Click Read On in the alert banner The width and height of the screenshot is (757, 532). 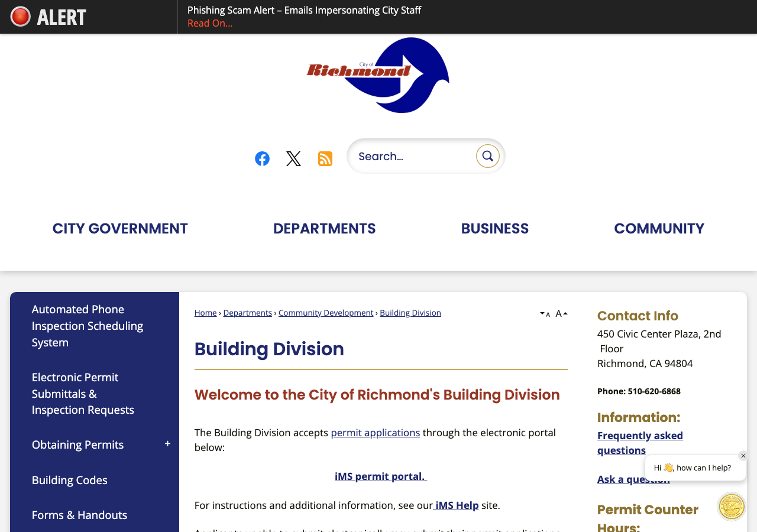[210, 23]
